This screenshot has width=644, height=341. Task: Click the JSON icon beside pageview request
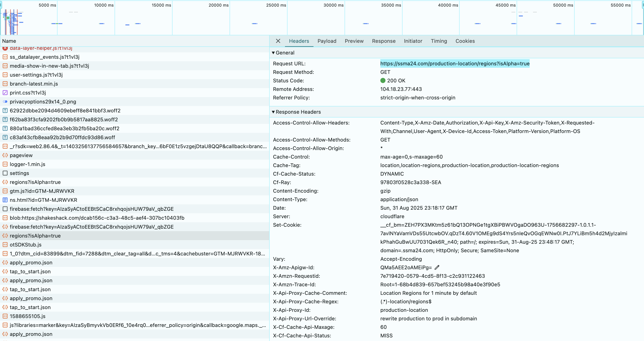(5, 155)
